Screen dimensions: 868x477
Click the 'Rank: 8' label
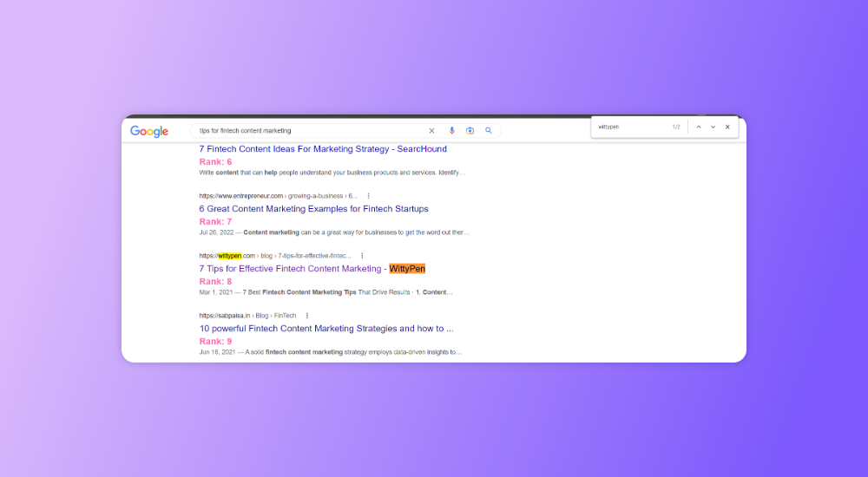click(x=215, y=281)
